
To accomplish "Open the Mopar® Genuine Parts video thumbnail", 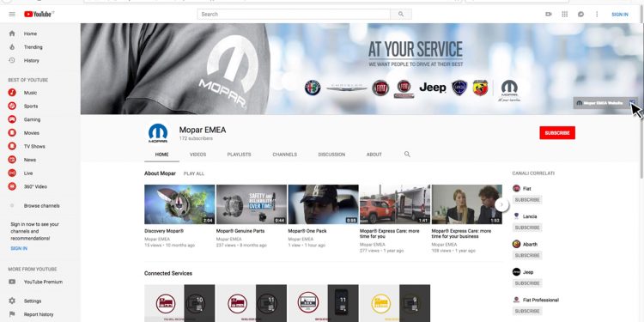I will [252, 204].
